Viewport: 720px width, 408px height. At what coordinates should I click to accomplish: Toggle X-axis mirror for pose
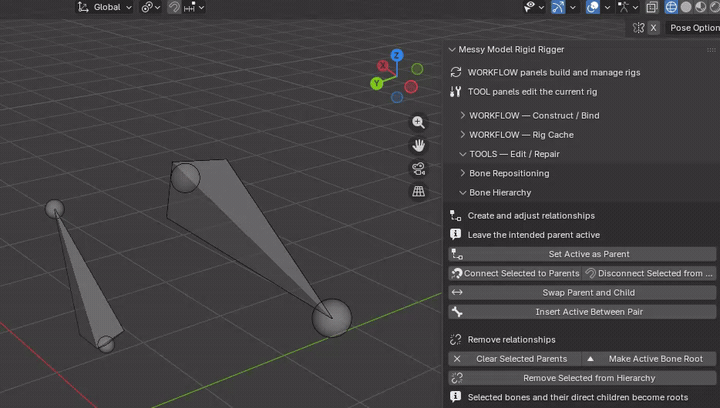[x=653, y=28]
